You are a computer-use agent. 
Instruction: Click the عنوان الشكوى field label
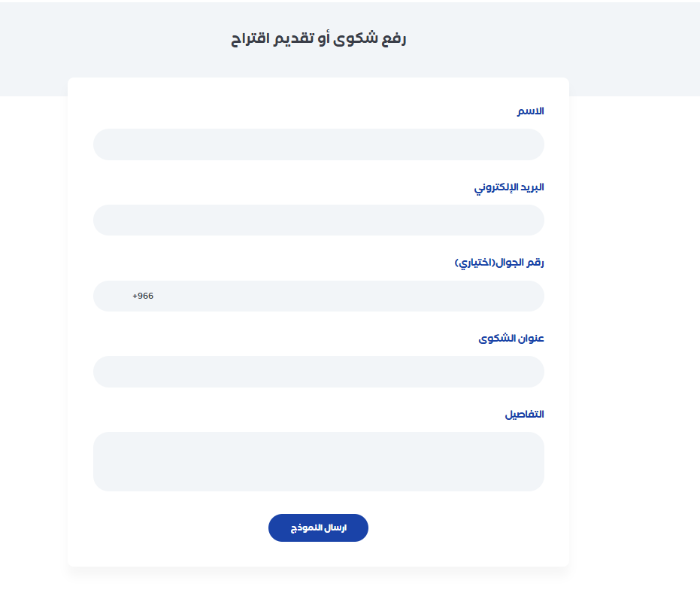(511, 339)
